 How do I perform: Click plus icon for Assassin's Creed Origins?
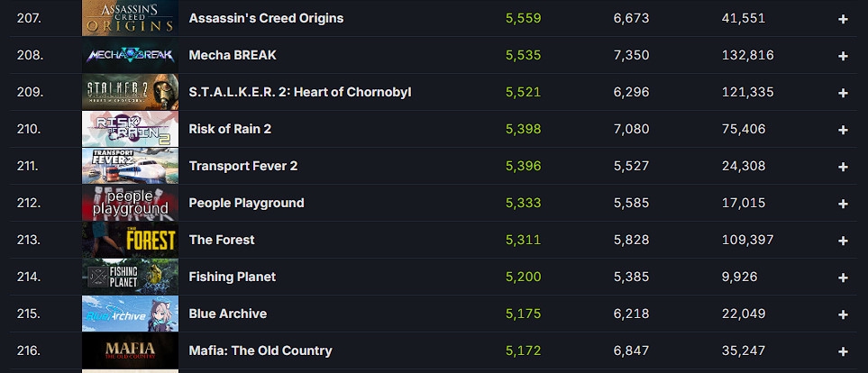pos(843,19)
